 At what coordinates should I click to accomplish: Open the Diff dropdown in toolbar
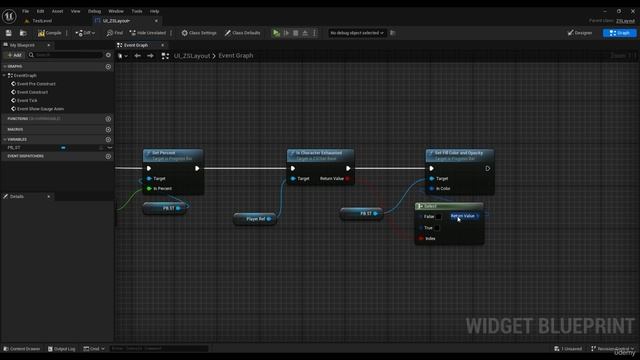click(x=85, y=33)
